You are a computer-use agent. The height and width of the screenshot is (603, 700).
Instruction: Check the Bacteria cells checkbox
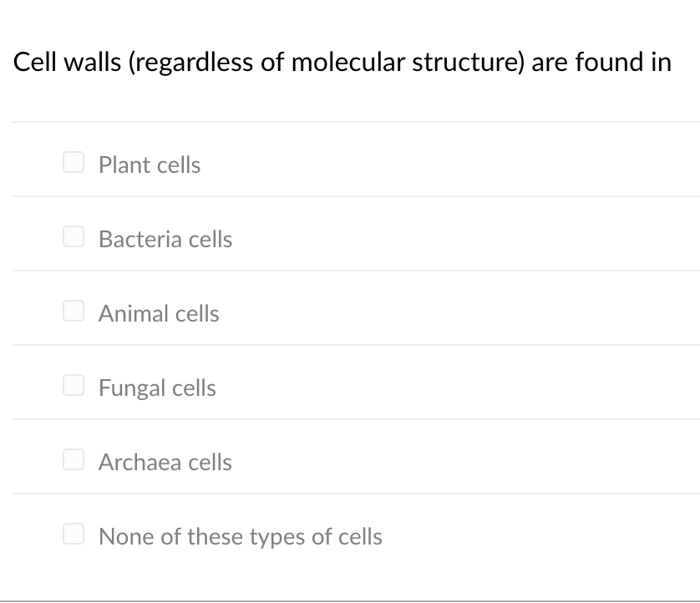73,236
